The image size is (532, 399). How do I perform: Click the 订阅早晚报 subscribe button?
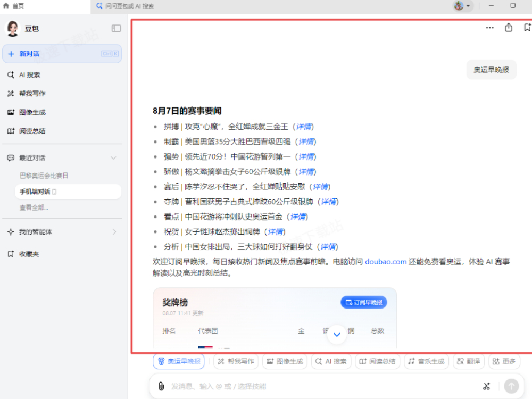364,302
